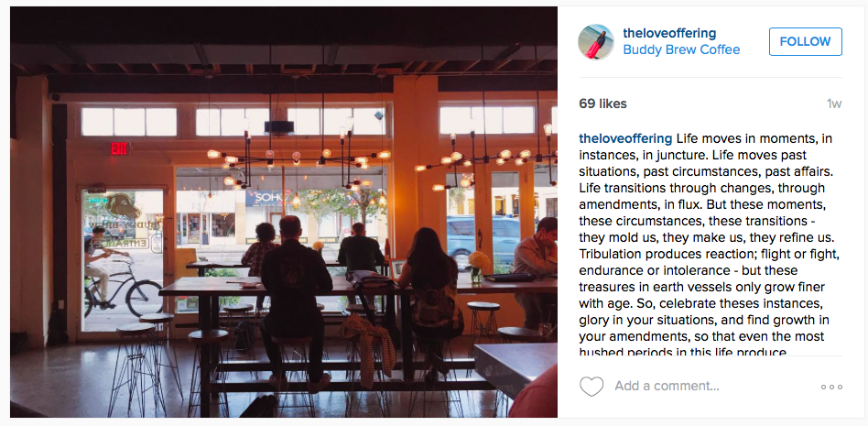The height and width of the screenshot is (426, 868).
Task: Open the Buddy Brew Coffee location link
Action: pos(681,49)
